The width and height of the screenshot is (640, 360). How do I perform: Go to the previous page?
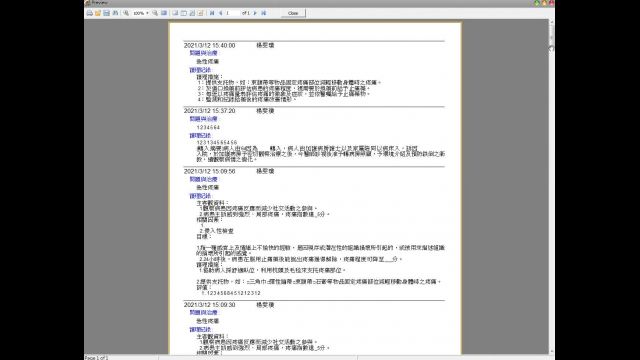click(x=221, y=13)
